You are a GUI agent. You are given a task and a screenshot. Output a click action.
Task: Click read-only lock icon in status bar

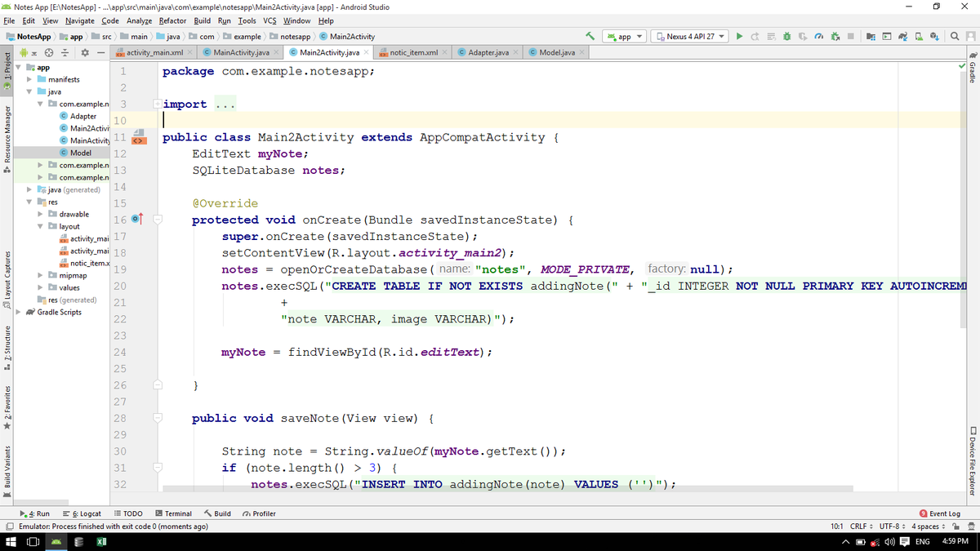(958, 526)
